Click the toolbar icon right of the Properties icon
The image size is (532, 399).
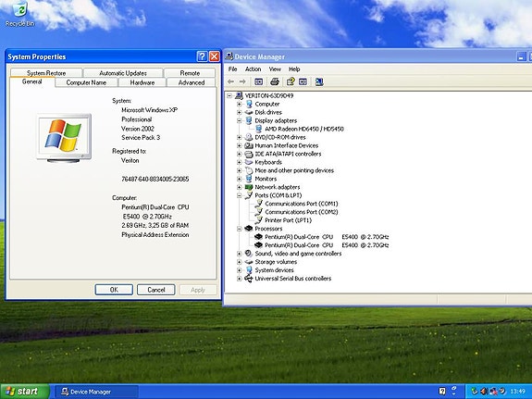[x=303, y=81]
